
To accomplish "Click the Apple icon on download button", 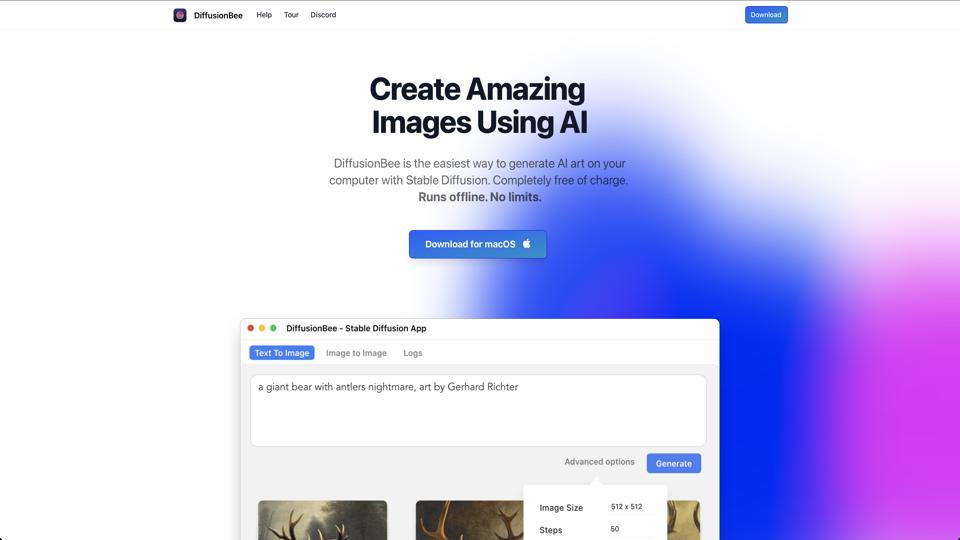I will coord(527,244).
